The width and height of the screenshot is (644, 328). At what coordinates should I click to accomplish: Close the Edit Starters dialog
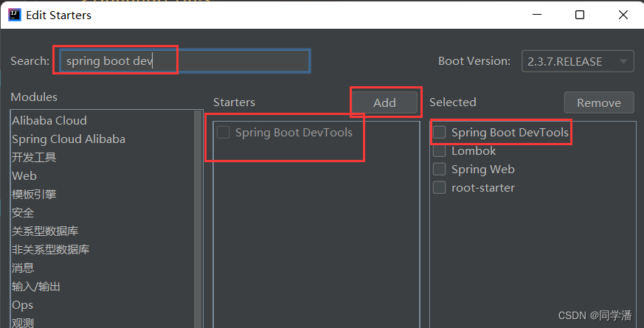pyautogui.click(x=623, y=15)
